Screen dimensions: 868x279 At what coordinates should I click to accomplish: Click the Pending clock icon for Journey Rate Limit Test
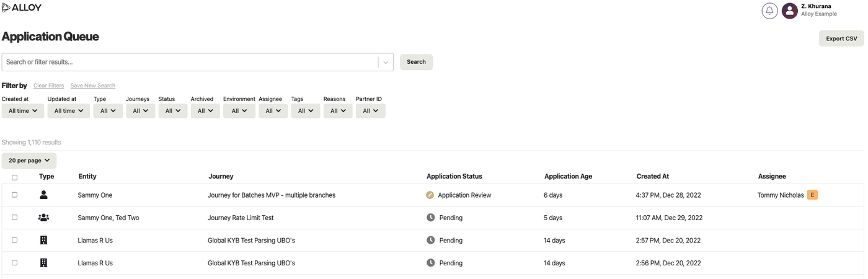(x=430, y=218)
